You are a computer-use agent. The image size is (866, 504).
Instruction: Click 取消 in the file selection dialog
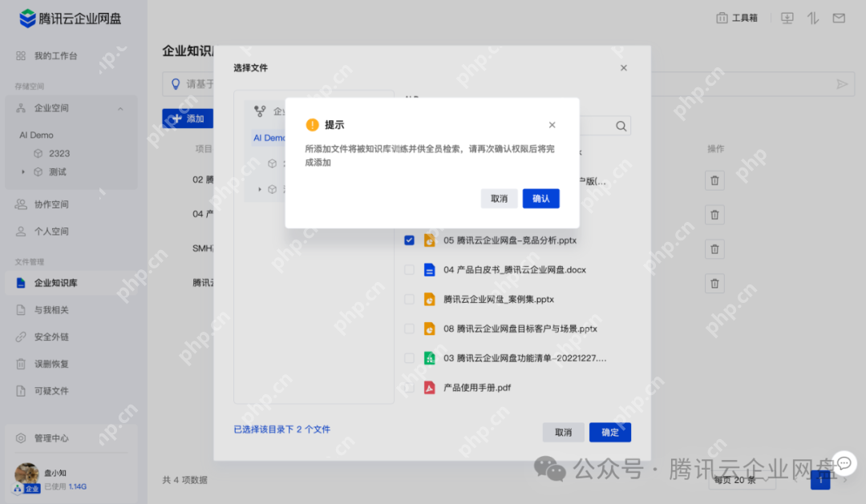tap(563, 432)
